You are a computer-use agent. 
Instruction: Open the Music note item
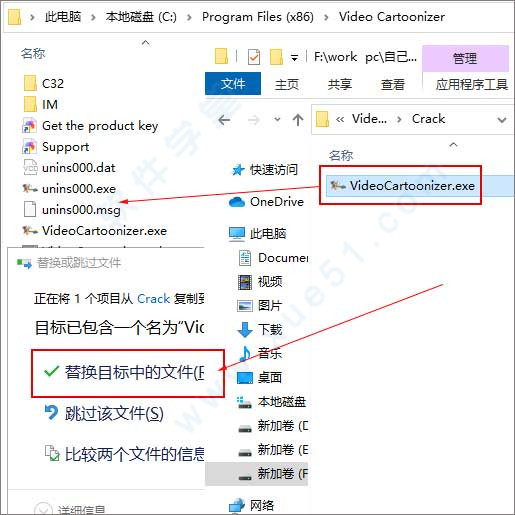261,353
